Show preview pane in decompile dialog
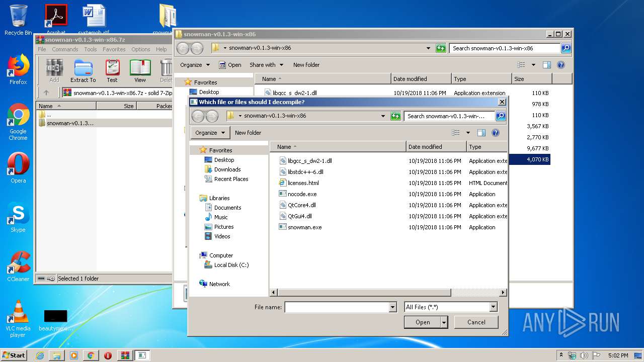Image resolution: width=644 pixels, height=362 pixels. click(481, 133)
